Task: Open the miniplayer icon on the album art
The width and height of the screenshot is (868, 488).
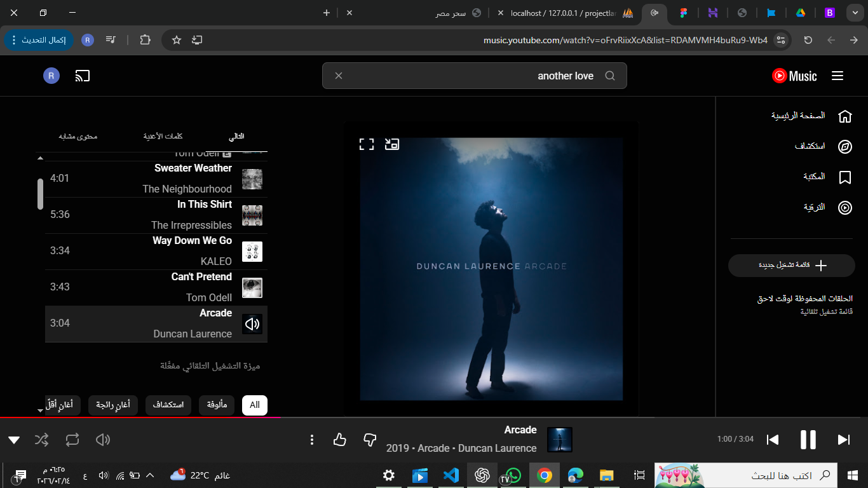Action: tap(392, 144)
